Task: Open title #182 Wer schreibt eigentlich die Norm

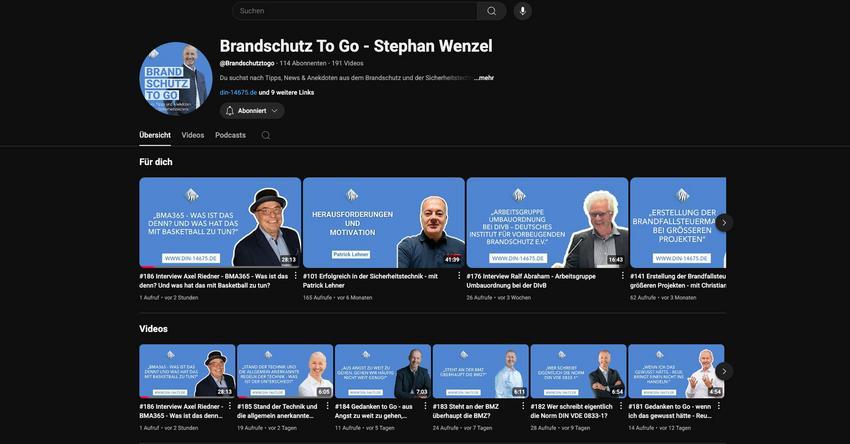Action: pyautogui.click(x=571, y=411)
